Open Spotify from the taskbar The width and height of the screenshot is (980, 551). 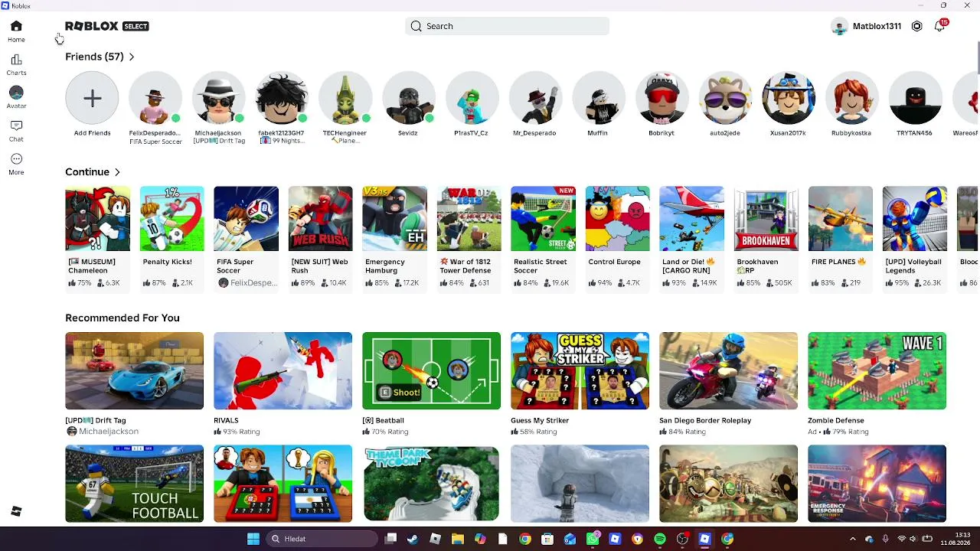[660, 539]
